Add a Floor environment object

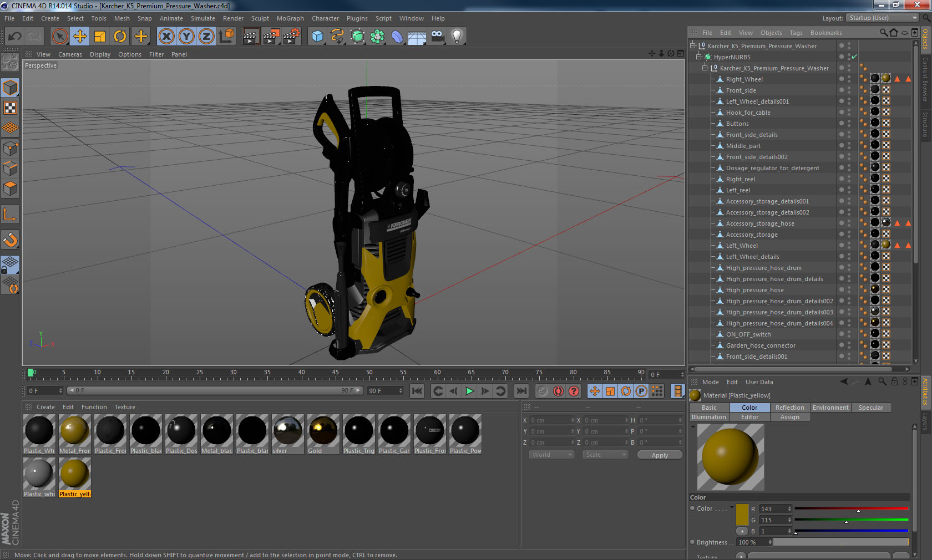[417, 37]
